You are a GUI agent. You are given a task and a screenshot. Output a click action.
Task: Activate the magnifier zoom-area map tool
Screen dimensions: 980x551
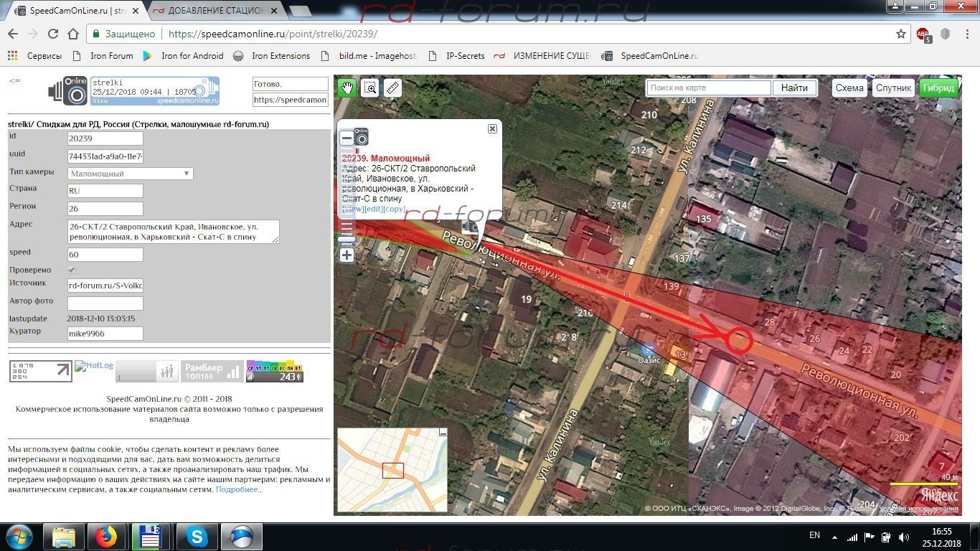(x=369, y=88)
